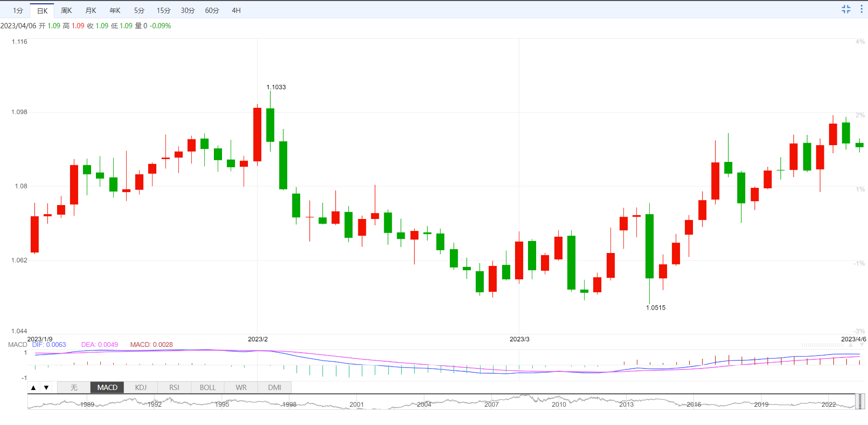Screen dimensions: 868x425
Task: Click the 2007 area in overview timeline
Action: 491,404
